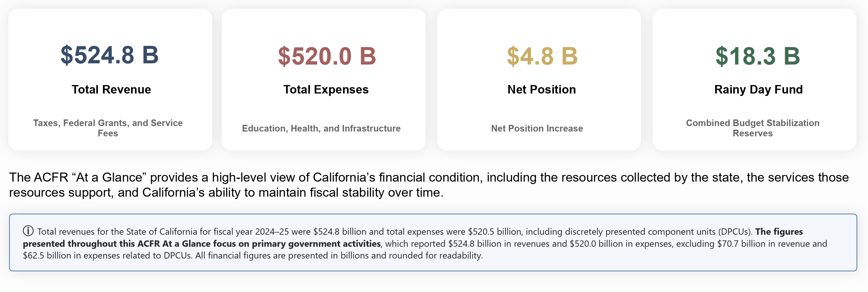This screenshot has height=292, width=868.
Task: Click the $62.5 billion DPCU expenses line
Action: (x=108, y=255)
